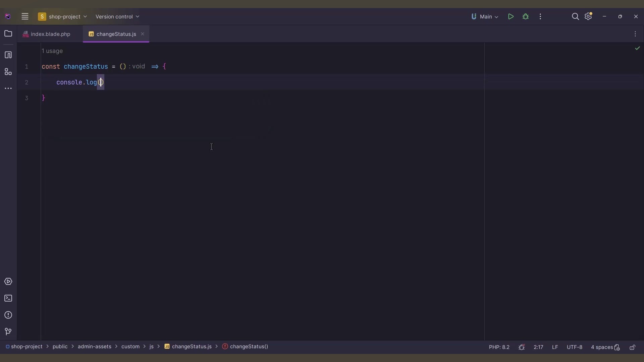Click the changeStatus() function link in breadcrumb
The height and width of the screenshot is (362, 644).
click(x=249, y=347)
